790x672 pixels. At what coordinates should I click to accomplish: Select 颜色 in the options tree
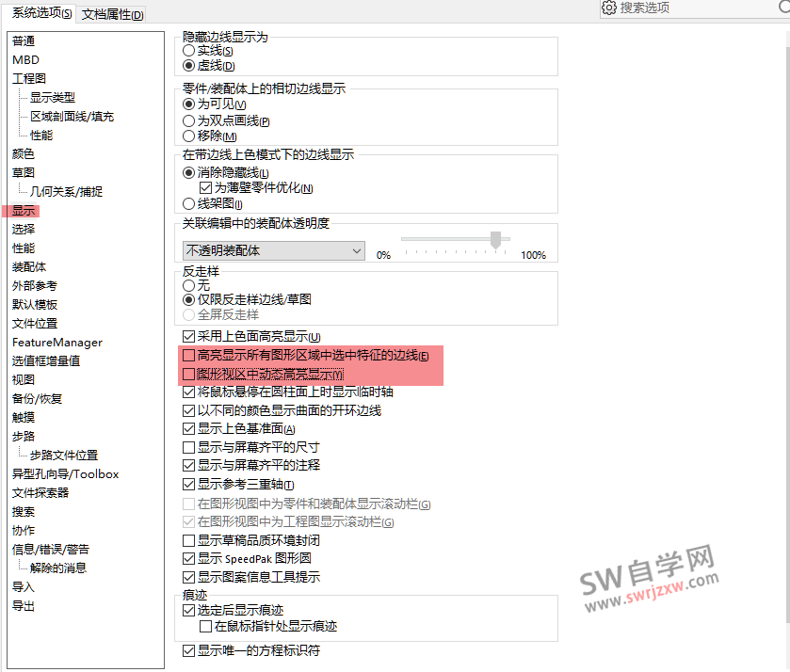point(24,153)
